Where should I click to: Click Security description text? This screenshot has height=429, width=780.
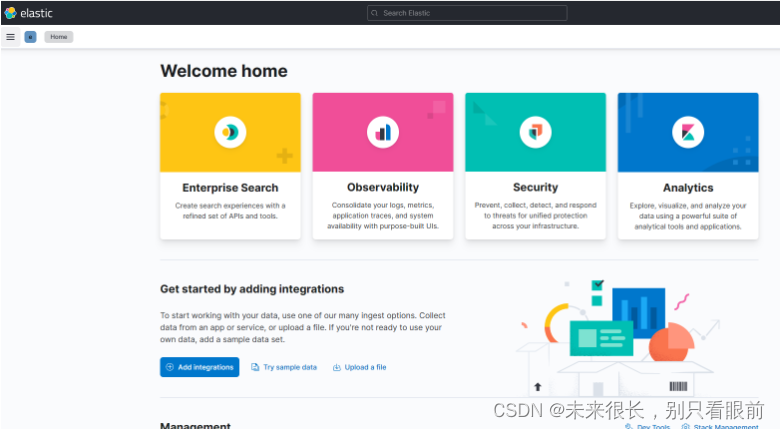[x=536, y=215]
